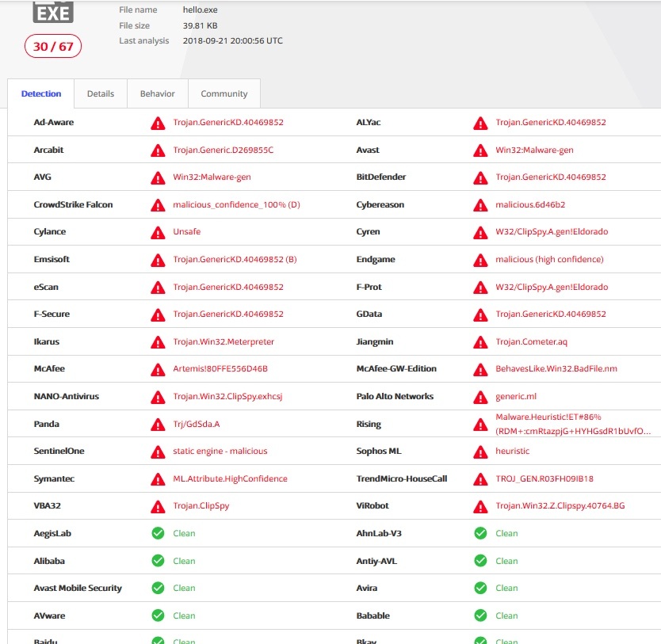Viewport: 661px width, 644px height.
Task: Click the alert triangle for Avast
Action: [x=480, y=151]
